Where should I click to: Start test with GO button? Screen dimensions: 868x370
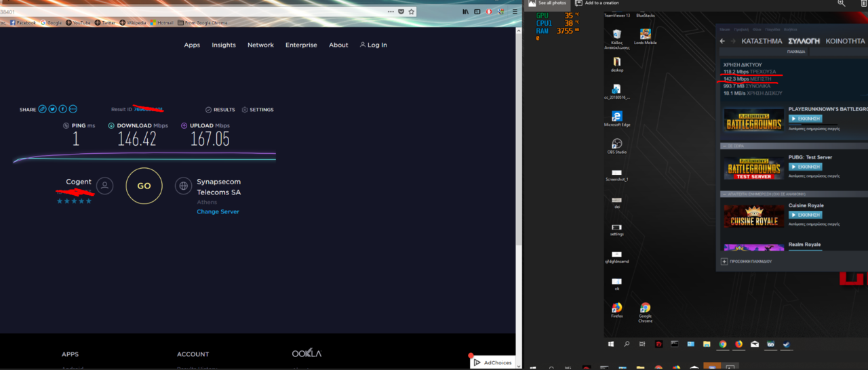pyautogui.click(x=144, y=186)
